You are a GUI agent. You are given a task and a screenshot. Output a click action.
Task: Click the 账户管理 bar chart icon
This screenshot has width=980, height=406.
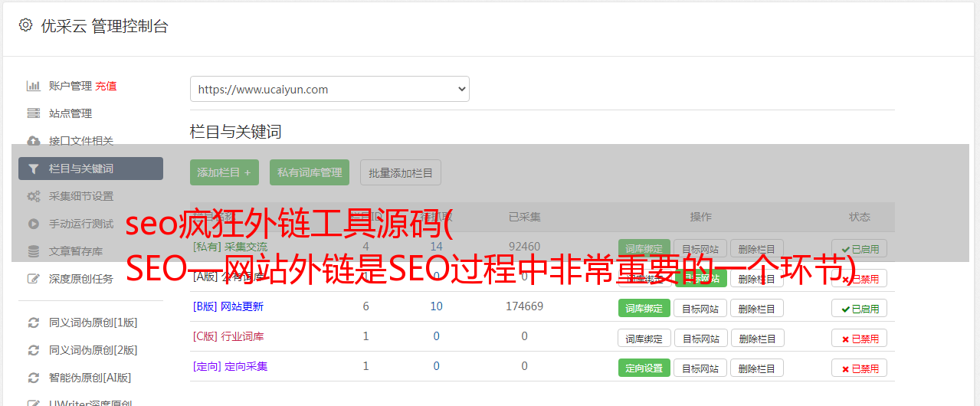tap(33, 86)
